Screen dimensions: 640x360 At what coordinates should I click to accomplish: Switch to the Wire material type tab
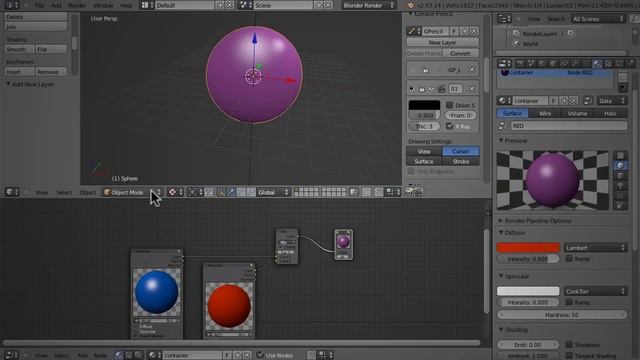tap(545, 113)
